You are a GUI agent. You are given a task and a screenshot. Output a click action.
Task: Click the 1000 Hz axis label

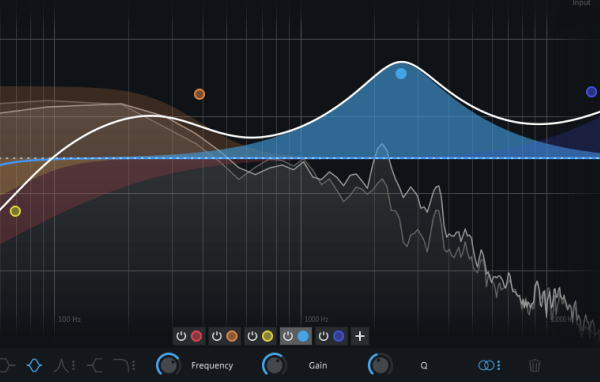pos(316,319)
